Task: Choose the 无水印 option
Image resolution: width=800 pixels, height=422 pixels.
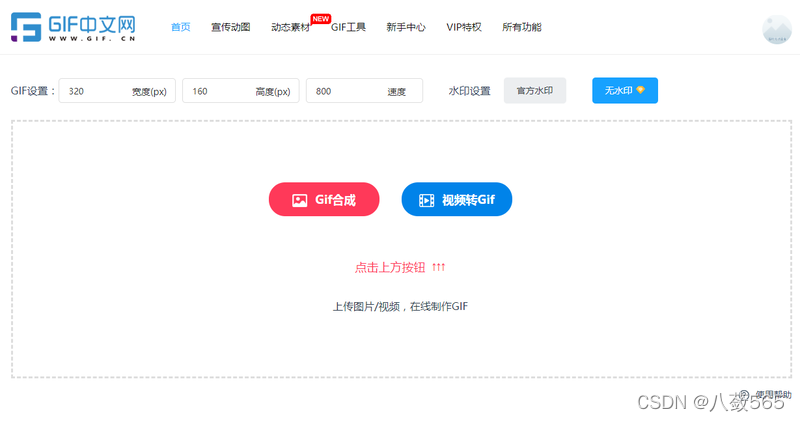Action: pos(625,90)
